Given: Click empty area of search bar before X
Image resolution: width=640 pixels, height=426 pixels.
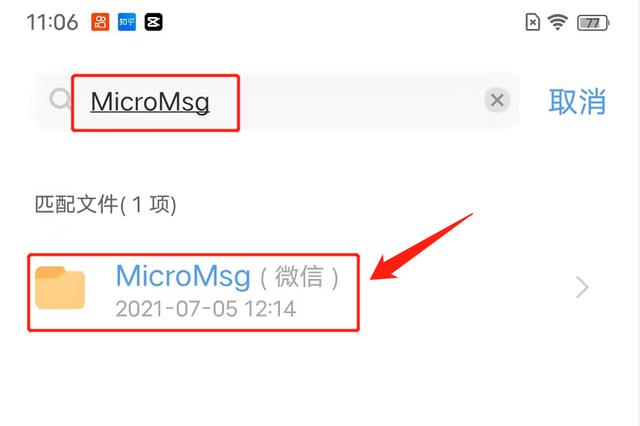Looking at the screenshot, I should (359, 101).
